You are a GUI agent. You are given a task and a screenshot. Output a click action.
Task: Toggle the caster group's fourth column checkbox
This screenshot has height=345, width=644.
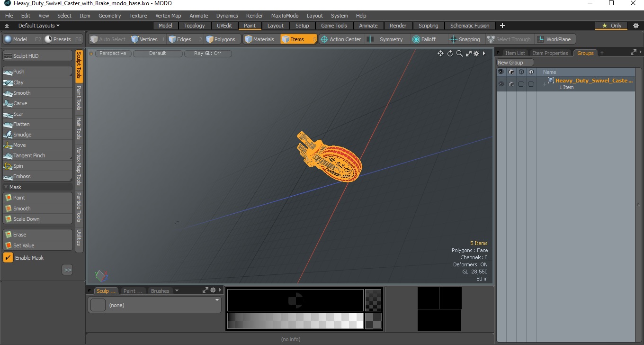pyautogui.click(x=531, y=84)
